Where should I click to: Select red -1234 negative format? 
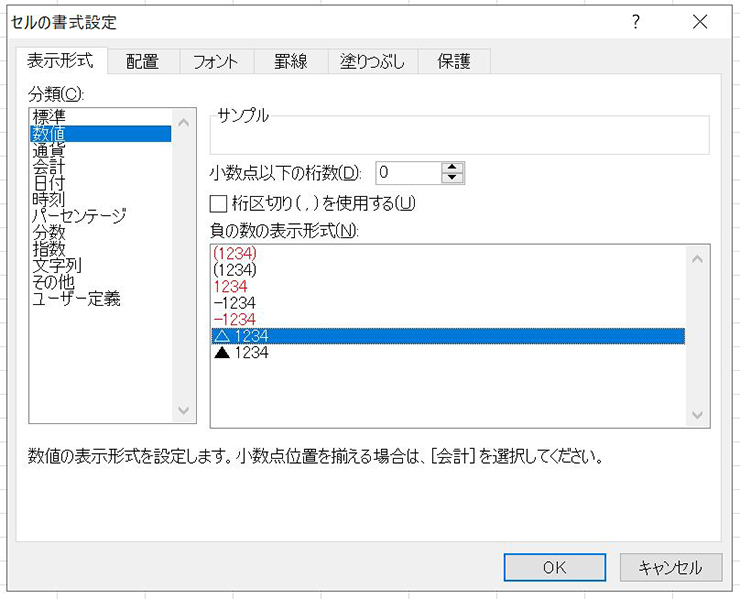coord(448,320)
